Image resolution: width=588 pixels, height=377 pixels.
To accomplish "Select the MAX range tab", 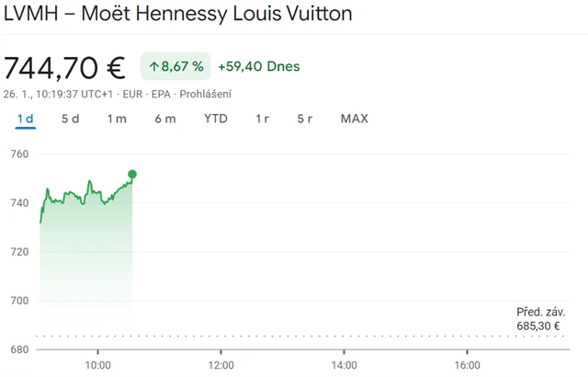I will [355, 119].
